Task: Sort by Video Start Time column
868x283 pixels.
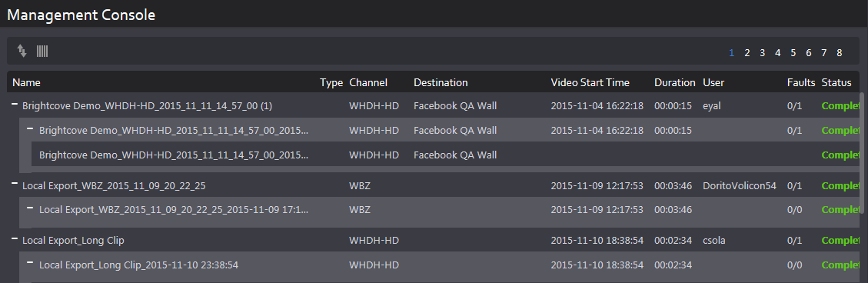Action: point(590,82)
